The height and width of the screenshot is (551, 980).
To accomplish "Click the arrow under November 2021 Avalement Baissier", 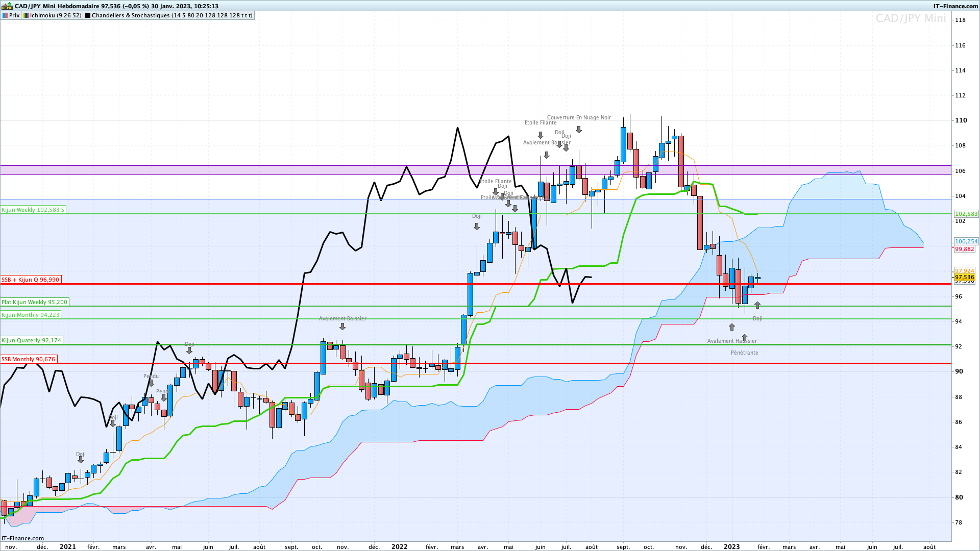I will click(342, 327).
